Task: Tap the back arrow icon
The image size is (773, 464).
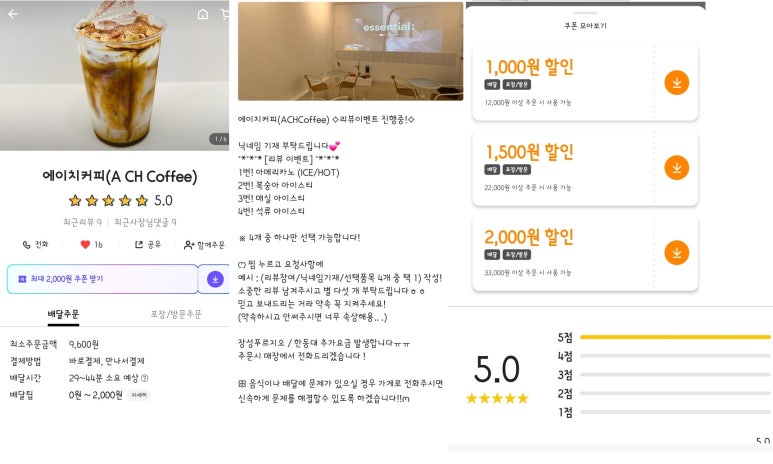Action: tap(13, 14)
